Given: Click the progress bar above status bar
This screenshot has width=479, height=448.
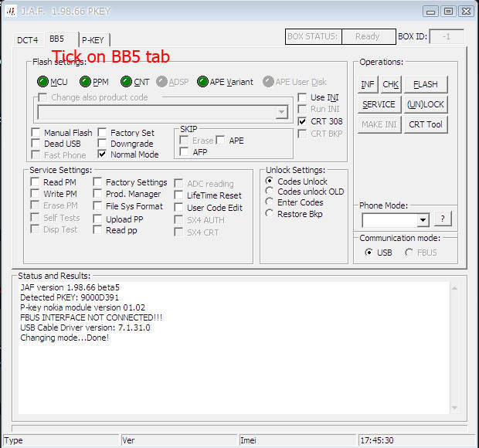Looking at the screenshot, I should point(239,428).
